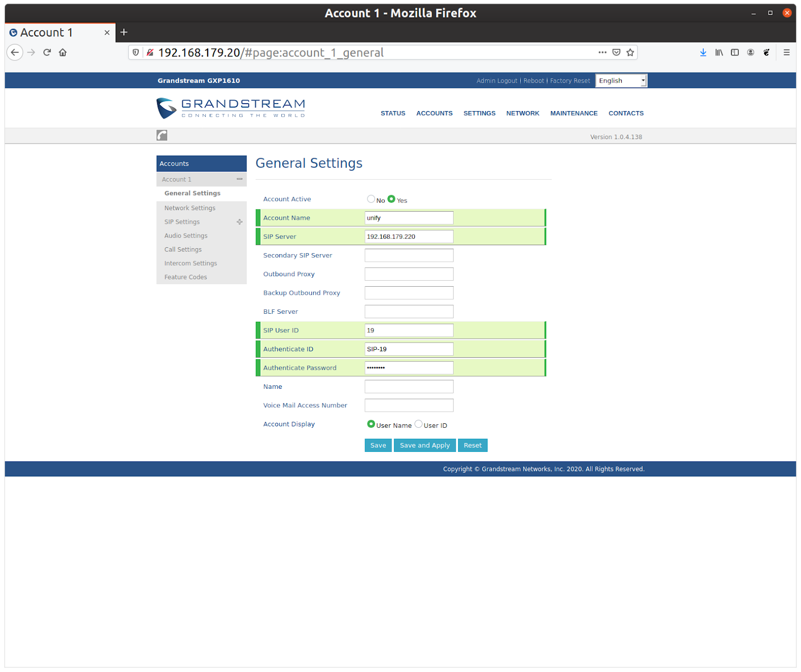Save page to Pocket

pyautogui.click(x=616, y=53)
